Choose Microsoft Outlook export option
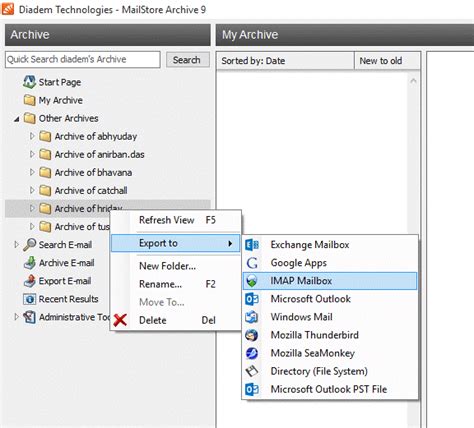 point(330,299)
